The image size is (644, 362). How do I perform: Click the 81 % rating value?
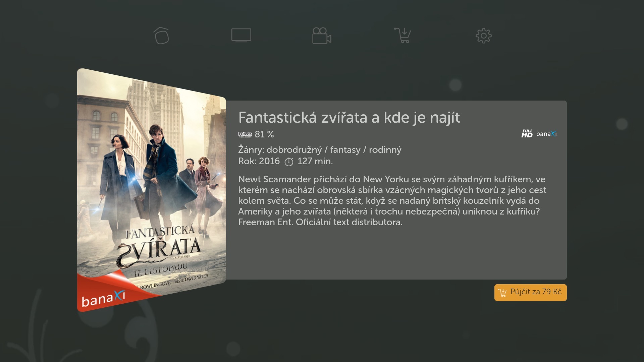click(264, 134)
